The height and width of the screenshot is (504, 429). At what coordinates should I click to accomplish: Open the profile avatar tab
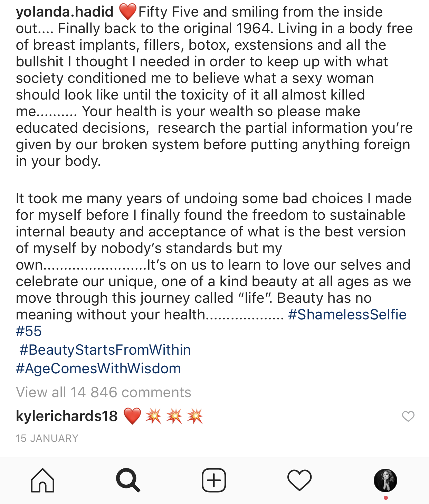click(385, 480)
